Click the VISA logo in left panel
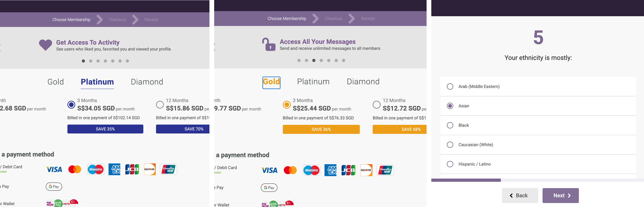The image size is (644, 207). pos(54,169)
